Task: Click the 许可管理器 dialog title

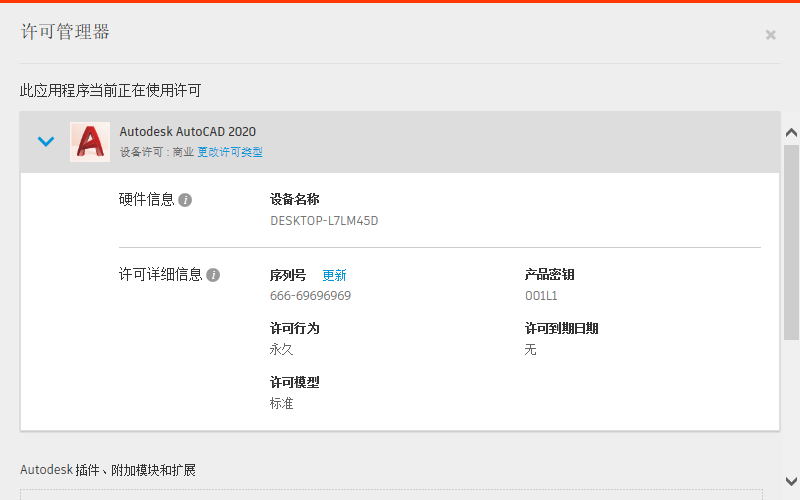Action: [65, 32]
